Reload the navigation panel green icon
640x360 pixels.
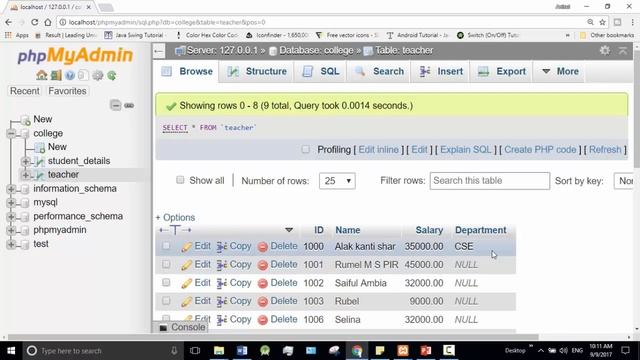point(111,76)
